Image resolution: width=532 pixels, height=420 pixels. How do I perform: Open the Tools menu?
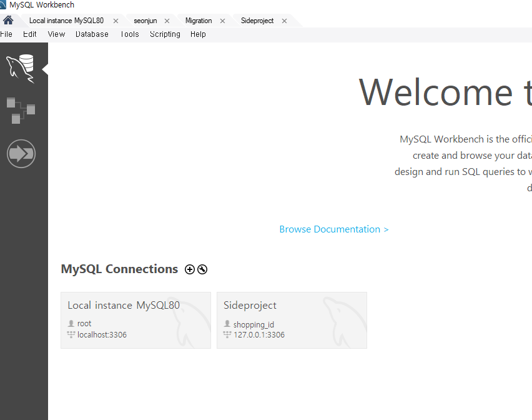pos(130,34)
